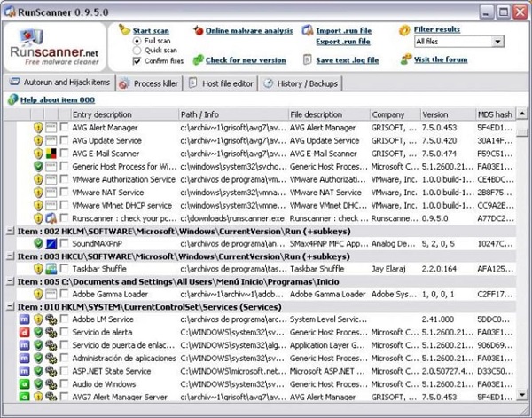Viewport: 532px width, 418px height.
Task: Sort by the Company column header
Action: pyautogui.click(x=395, y=114)
